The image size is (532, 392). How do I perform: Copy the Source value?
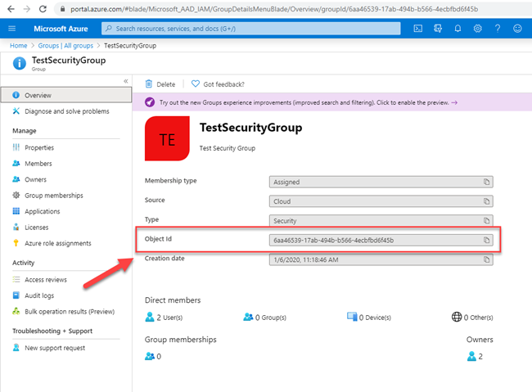pos(486,201)
